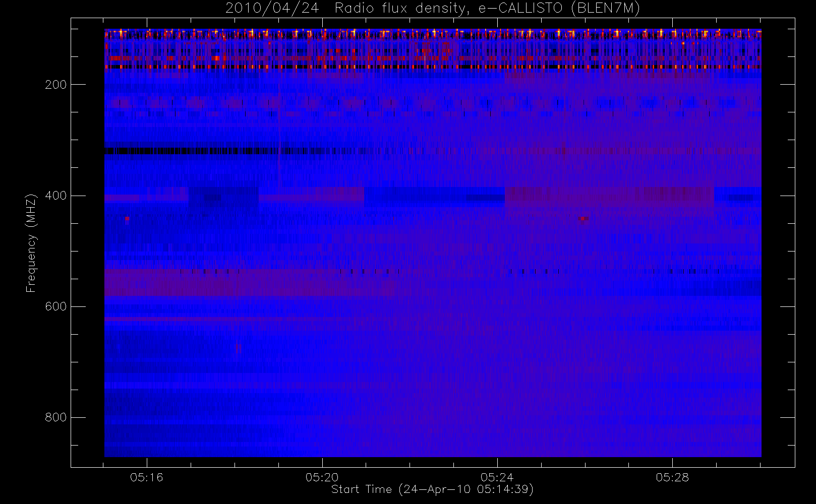The width and height of the screenshot is (816, 504).
Task: Click the 05:24 time tick label
Action: tap(497, 477)
